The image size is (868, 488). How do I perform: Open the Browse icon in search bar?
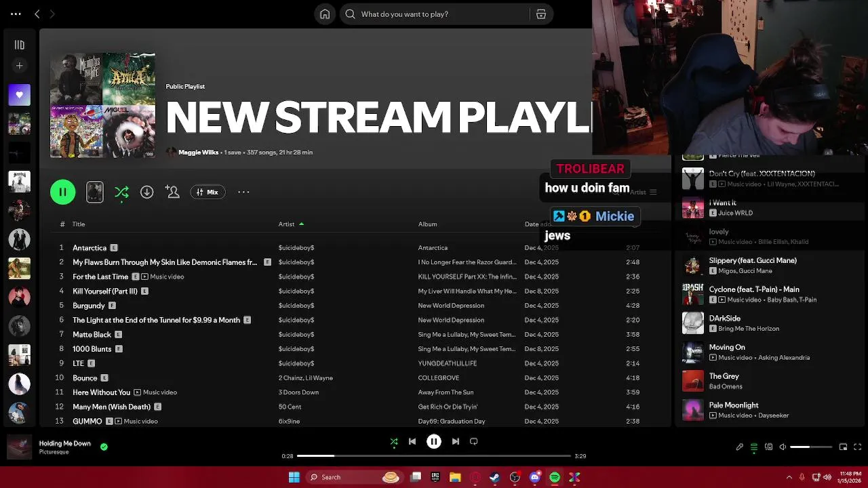tap(541, 14)
